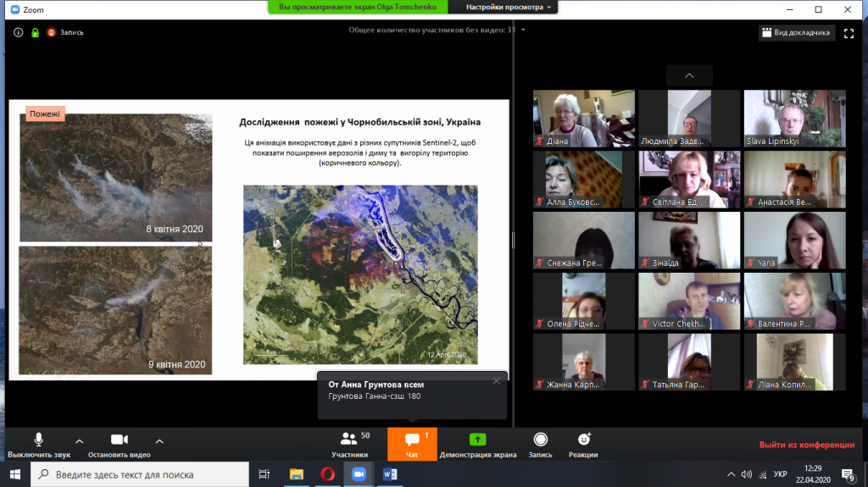
Task: Select Анастасія Ве... video thumbnail
Action: click(794, 180)
